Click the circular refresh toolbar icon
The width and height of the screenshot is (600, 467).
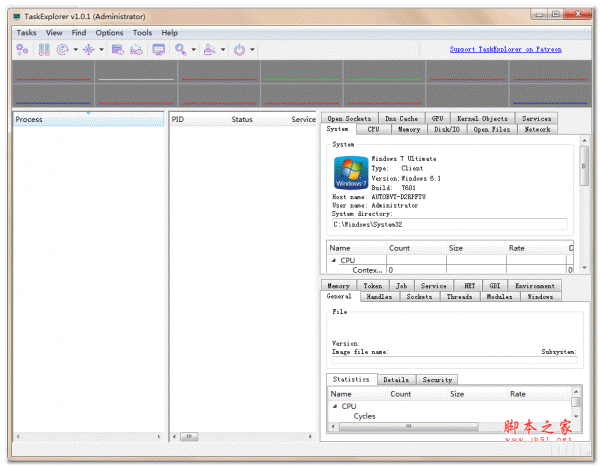tap(62, 50)
